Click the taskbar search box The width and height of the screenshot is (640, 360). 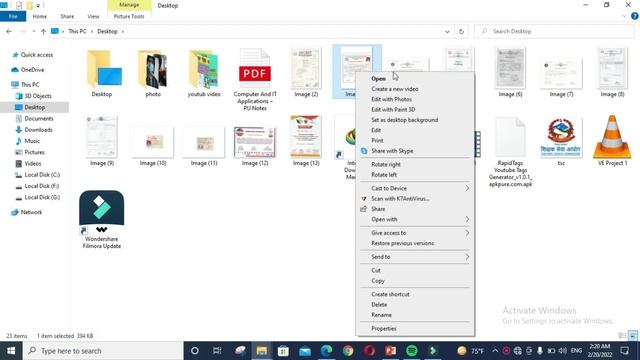(103, 351)
